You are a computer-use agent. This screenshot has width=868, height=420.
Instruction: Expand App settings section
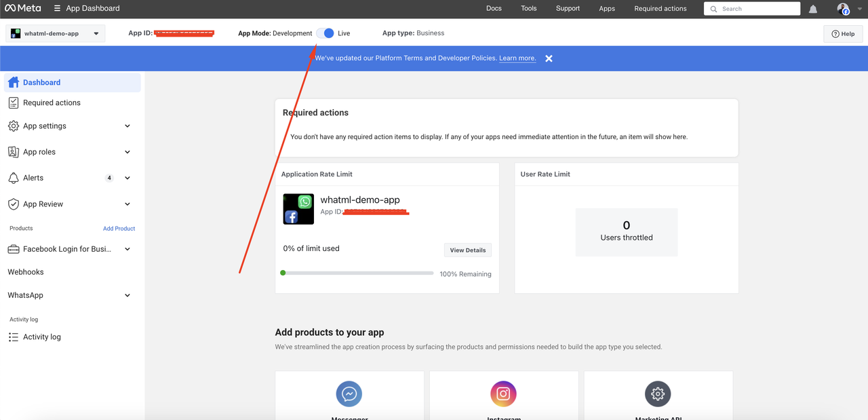[x=127, y=126]
